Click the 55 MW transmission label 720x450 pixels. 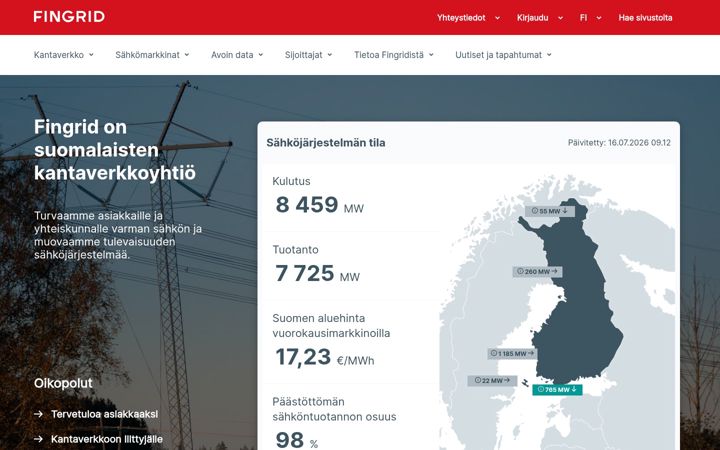point(550,211)
